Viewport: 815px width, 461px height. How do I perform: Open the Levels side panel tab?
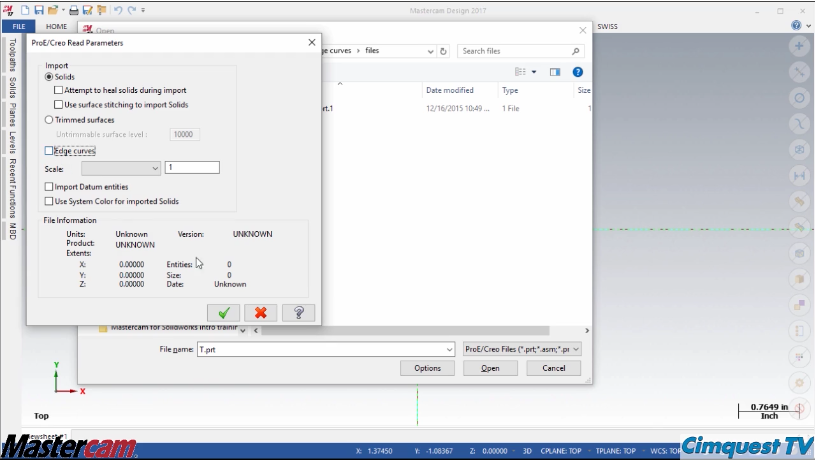12,142
